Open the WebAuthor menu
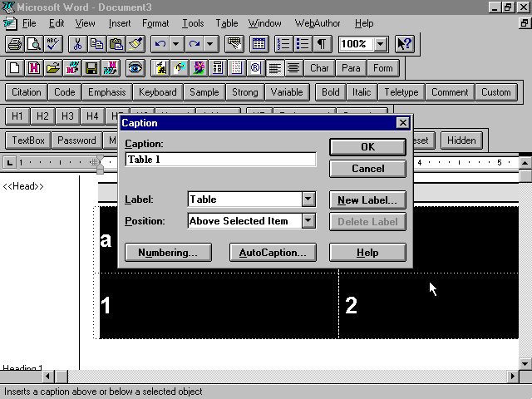The image size is (532, 399). 318,23
